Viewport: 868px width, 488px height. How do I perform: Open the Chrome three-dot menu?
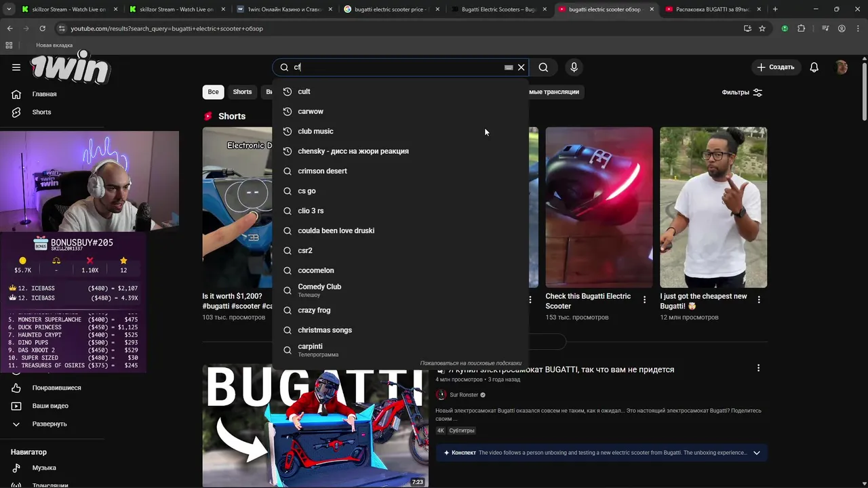pos(858,28)
